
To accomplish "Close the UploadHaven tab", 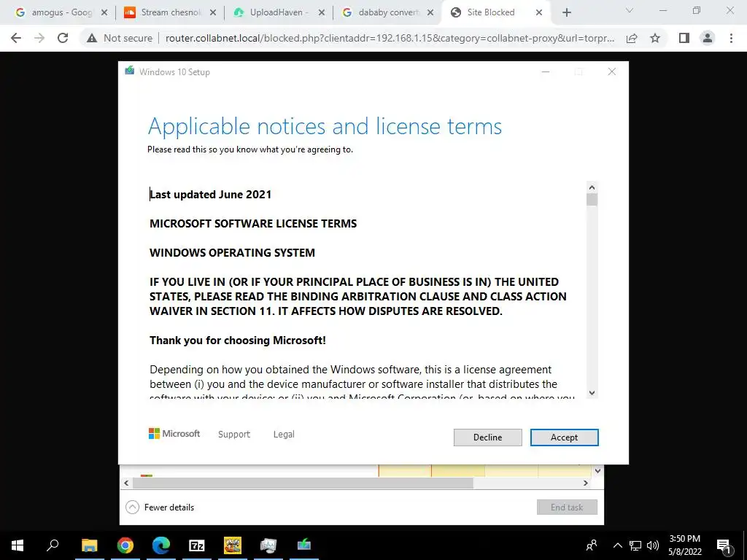I will [322, 13].
